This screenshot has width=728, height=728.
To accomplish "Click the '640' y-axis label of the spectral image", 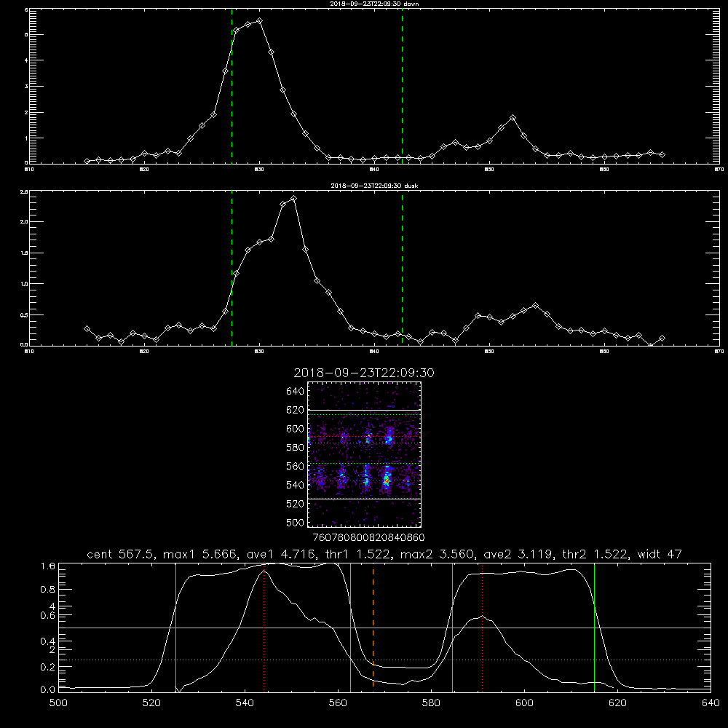I will (296, 392).
